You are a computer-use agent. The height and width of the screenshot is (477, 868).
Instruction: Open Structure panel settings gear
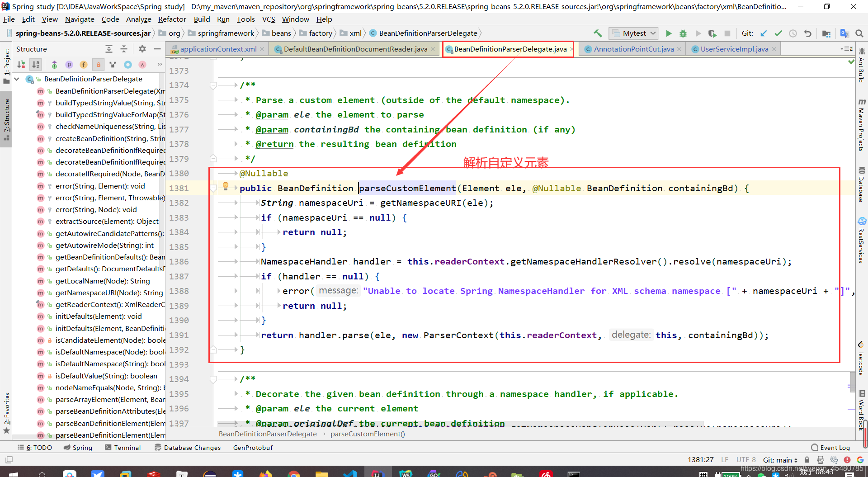point(142,49)
